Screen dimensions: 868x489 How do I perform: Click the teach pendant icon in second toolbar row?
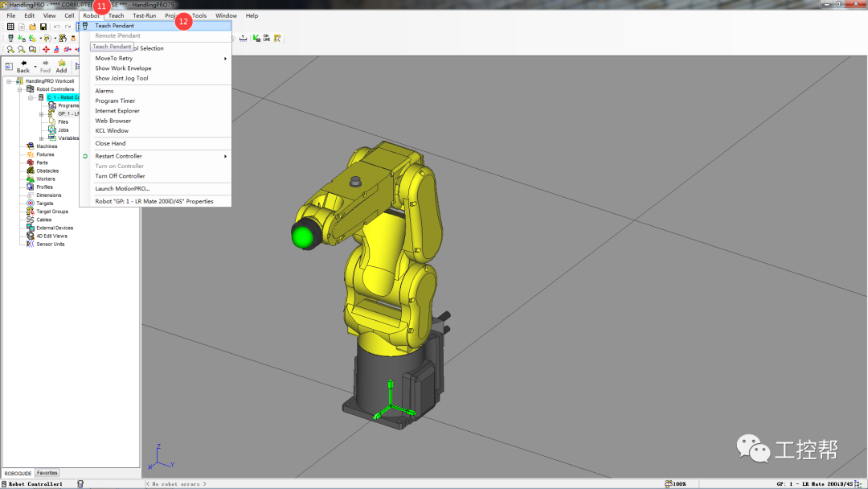click(x=10, y=39)
